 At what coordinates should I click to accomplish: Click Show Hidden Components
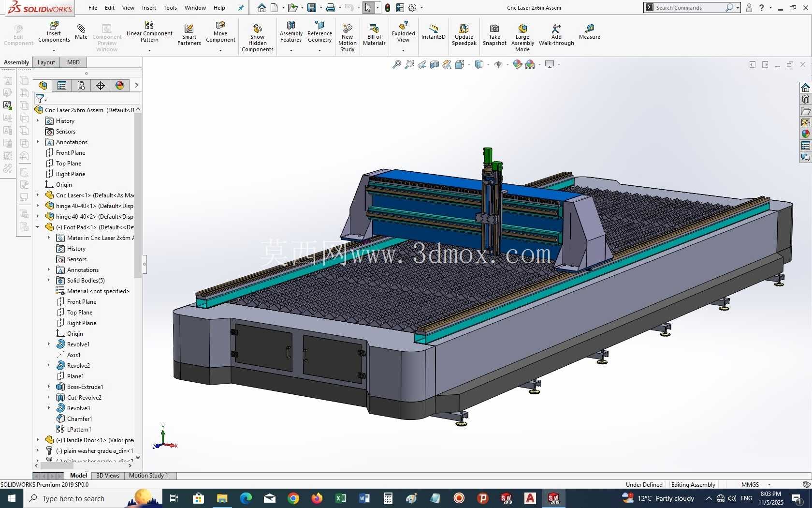click(258, 38)
